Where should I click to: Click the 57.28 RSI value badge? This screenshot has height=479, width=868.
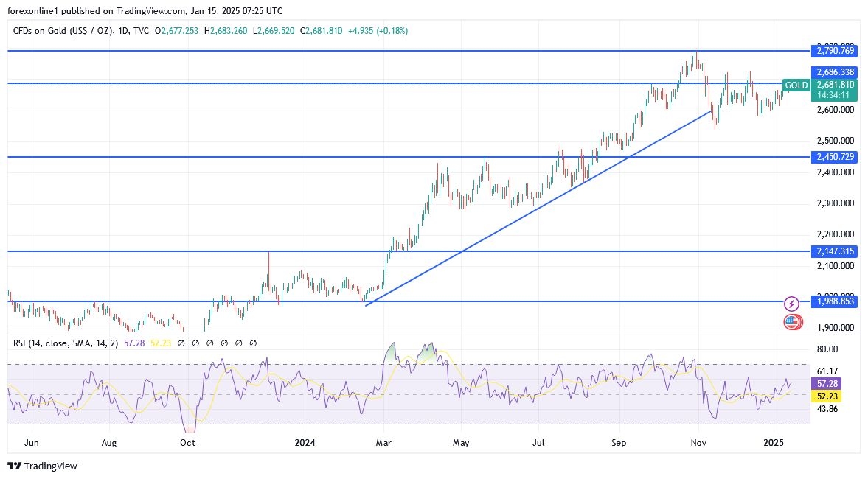click(827, 384)
